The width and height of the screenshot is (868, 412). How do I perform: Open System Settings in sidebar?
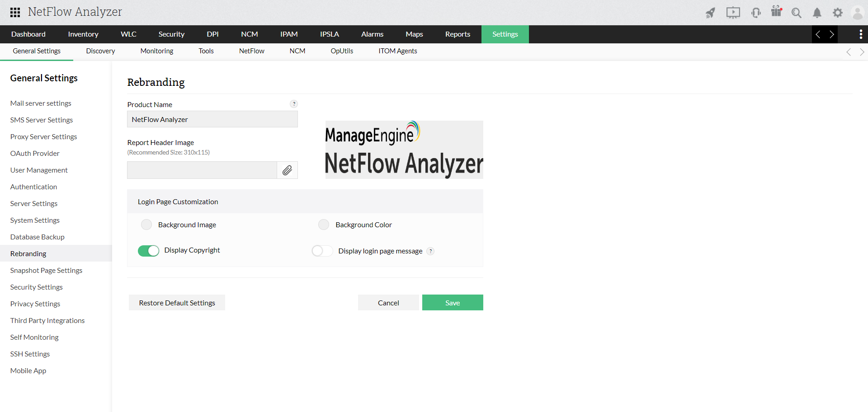click(x=35, y=220)
